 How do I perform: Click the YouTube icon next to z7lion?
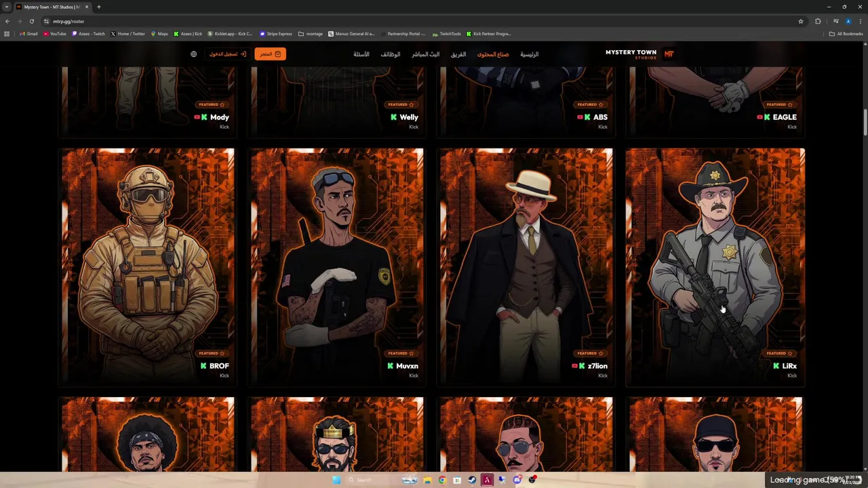click(x=575, y=366)
